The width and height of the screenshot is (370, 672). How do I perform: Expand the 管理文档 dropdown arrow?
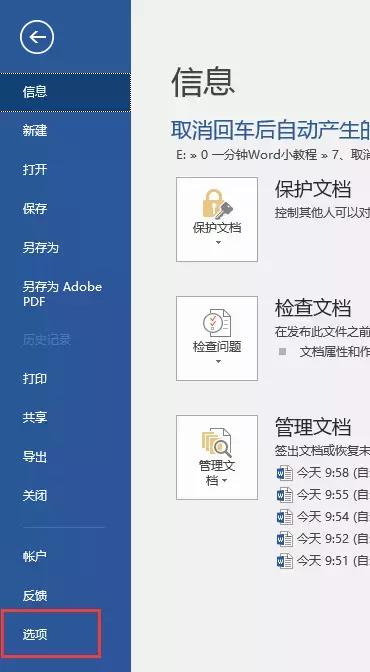point(225,480)
